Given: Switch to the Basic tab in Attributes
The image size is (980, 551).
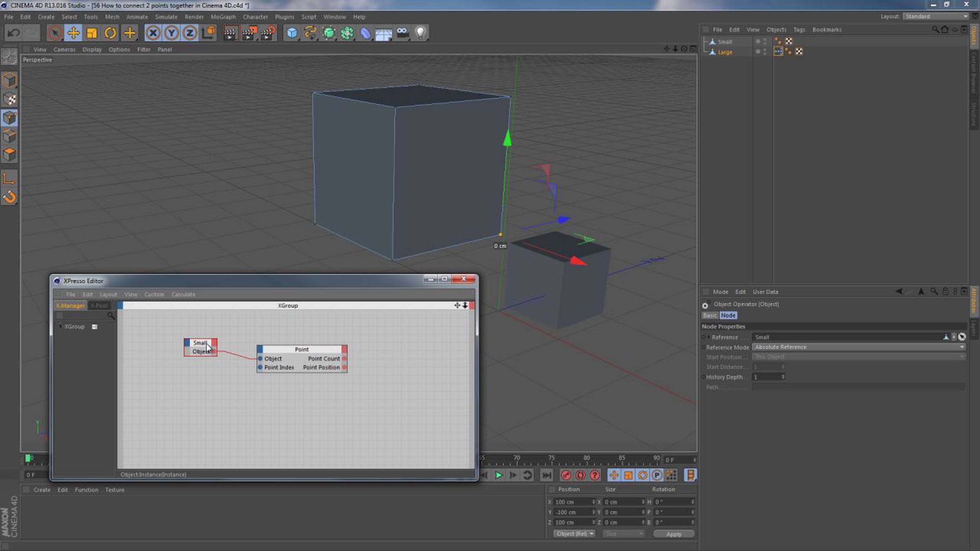Looking at the screenshot, I should tap(710, 315).
